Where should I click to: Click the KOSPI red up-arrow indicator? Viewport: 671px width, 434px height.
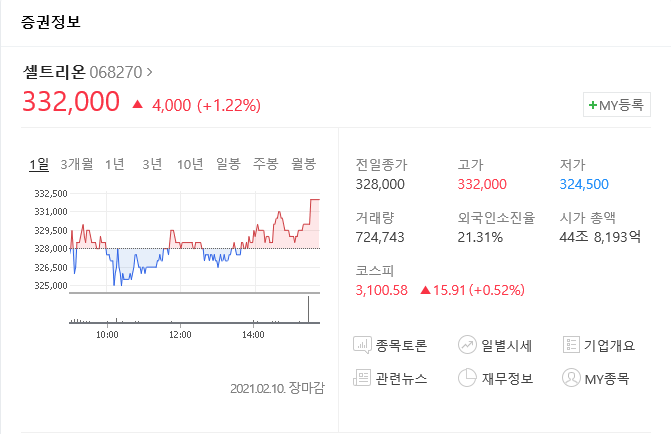tap(425, 290)
